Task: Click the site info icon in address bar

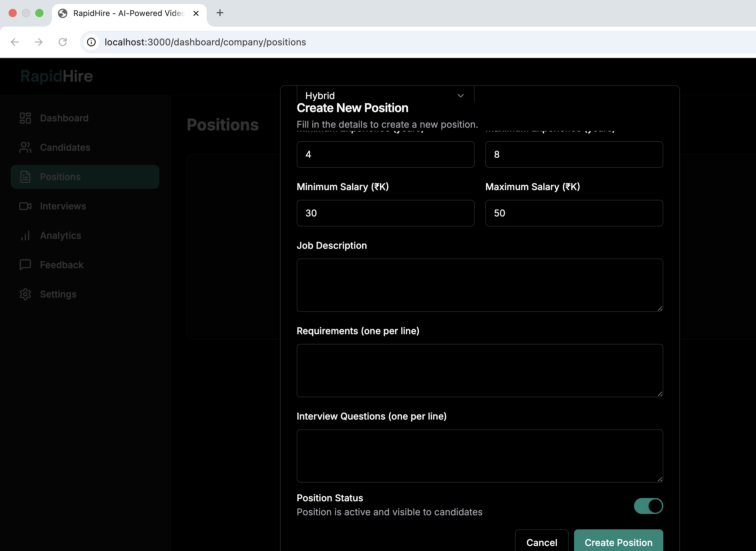Action: (91, 42)
